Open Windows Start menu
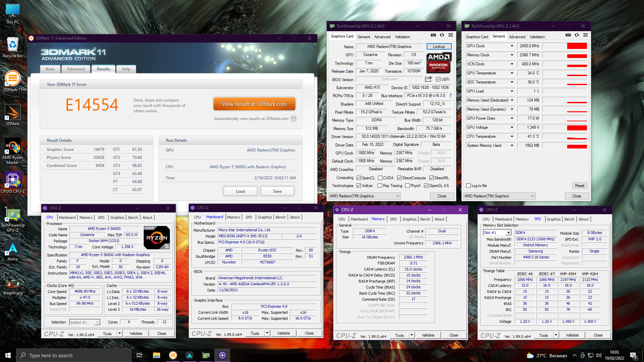 (x=8, y=355)
